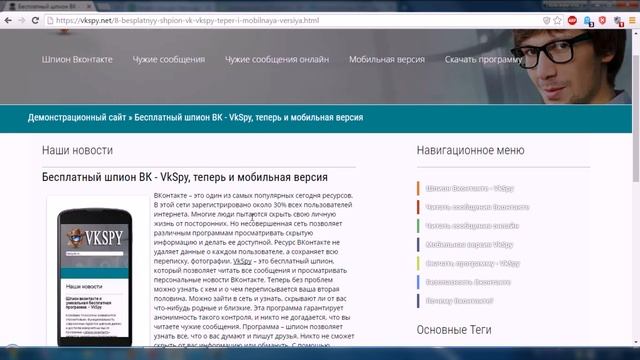Screen dimensions: 640x360
Task: Open the Скачать программу menu item
Action: [483, 60]
